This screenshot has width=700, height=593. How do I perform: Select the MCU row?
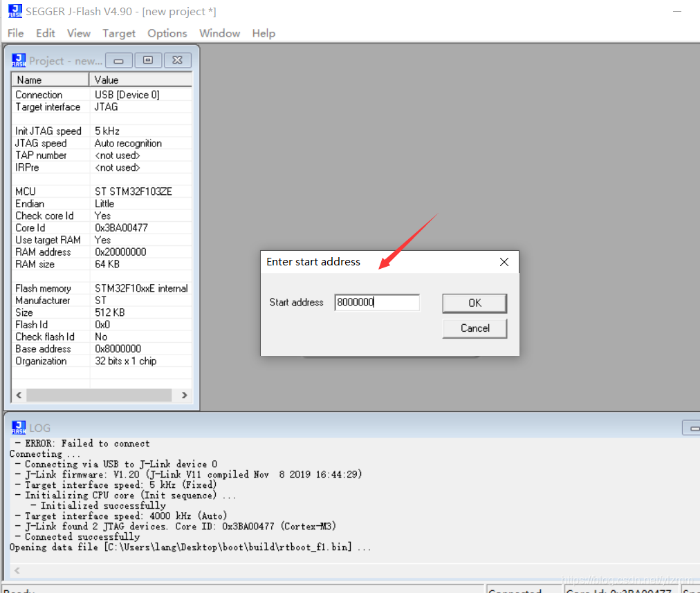[102, 191]
